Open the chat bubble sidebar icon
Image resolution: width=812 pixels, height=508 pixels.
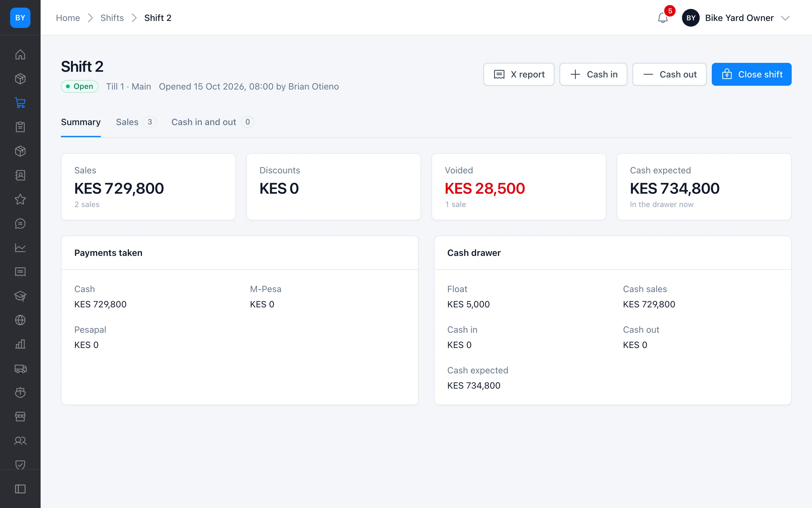click(20, 224)
